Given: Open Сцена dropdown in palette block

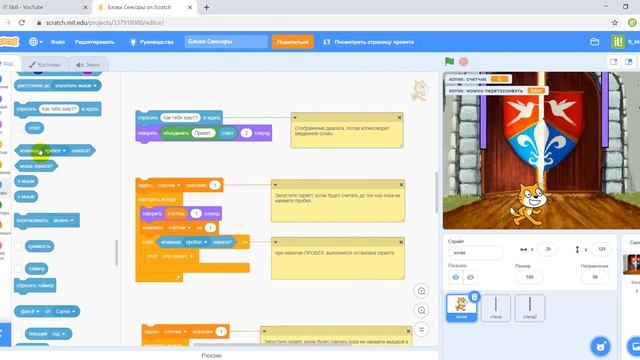Looking at the screenshot, I should click(65, 311).
